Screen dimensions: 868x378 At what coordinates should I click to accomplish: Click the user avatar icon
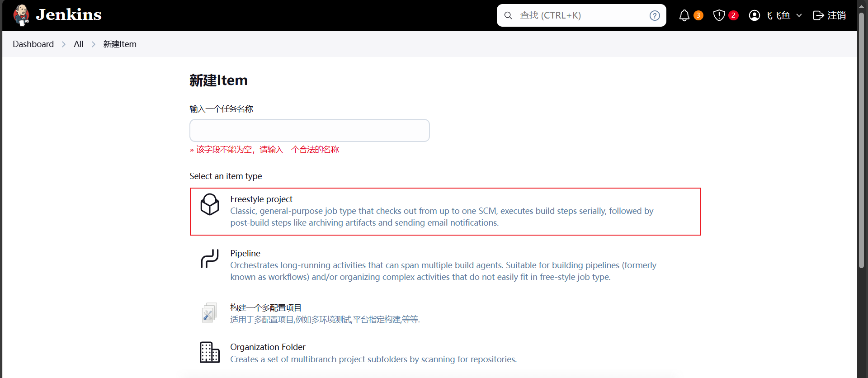coord(755,15)
